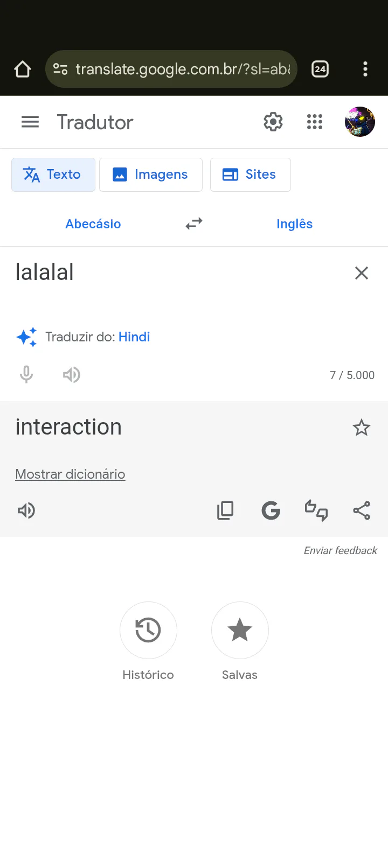
Task: Listen to the source text
Action: pyautogui.click(x=71, y=374)
